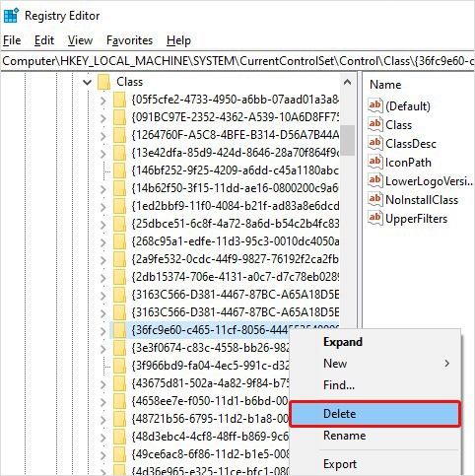The width and height of the screenshot is (475, 476).
Task: Open the New submenu arrow
Action: pos(446,364)
